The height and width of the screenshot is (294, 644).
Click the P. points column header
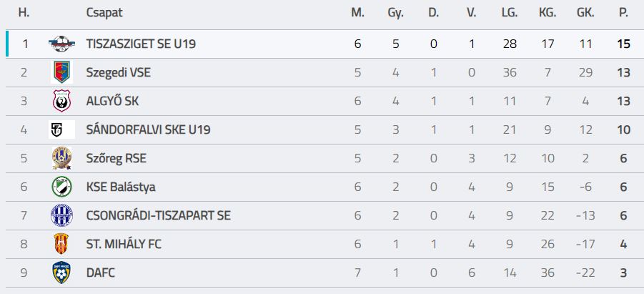[x=623, y=12]
